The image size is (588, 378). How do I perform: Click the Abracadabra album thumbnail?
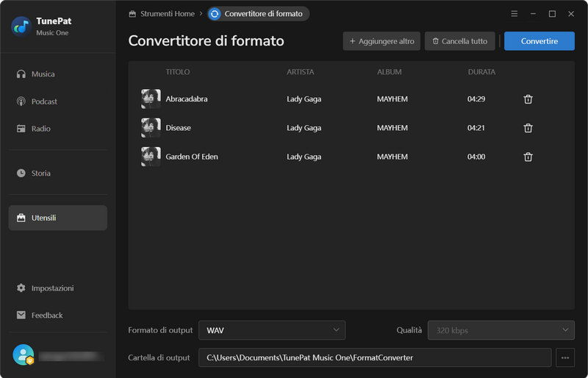151,99
